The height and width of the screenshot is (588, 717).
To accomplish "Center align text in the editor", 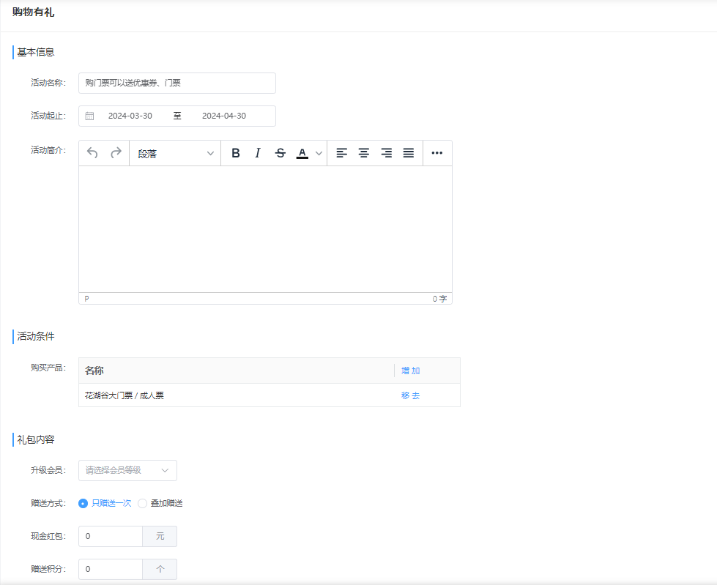I will (x=363, y=153).
